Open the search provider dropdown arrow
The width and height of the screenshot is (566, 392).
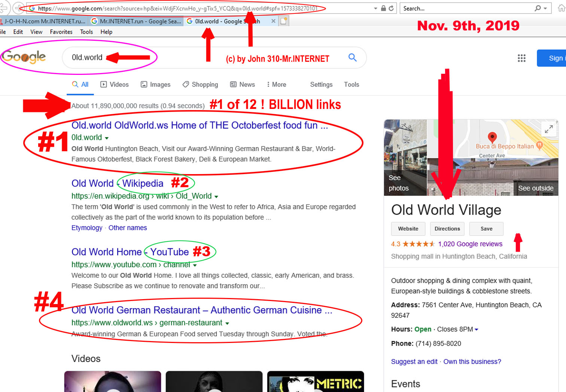tap(545, 8)
